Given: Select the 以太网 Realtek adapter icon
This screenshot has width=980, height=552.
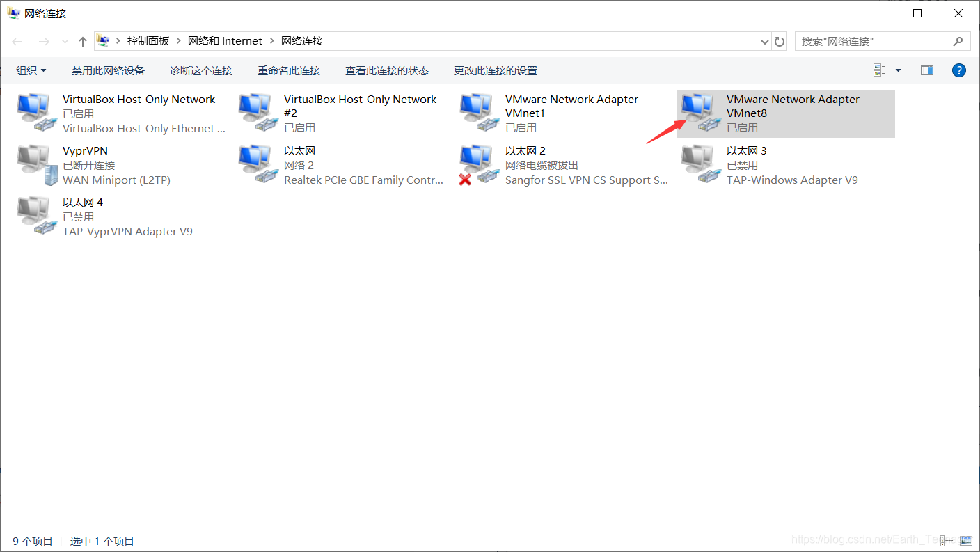Looking at the screenshot, I should 257,165.
